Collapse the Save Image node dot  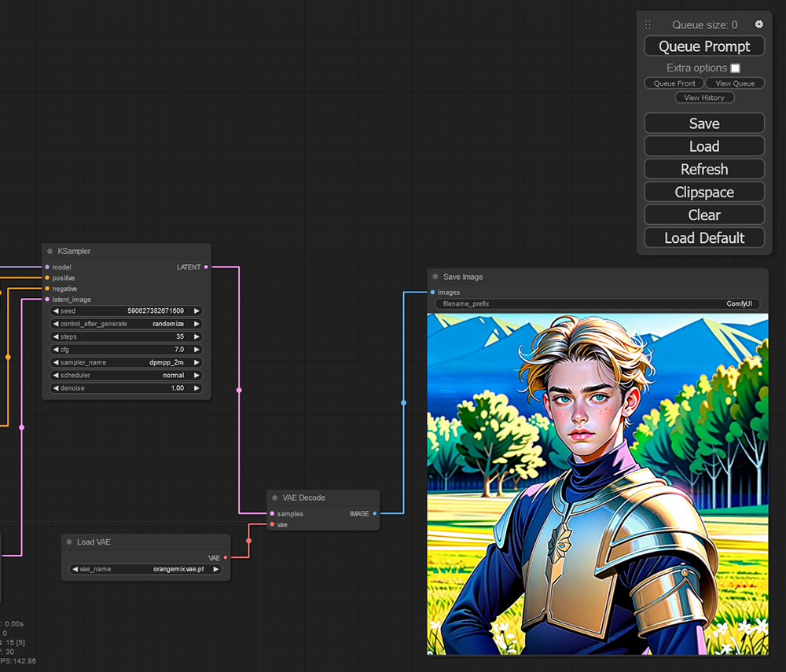[x=435, y=277]
